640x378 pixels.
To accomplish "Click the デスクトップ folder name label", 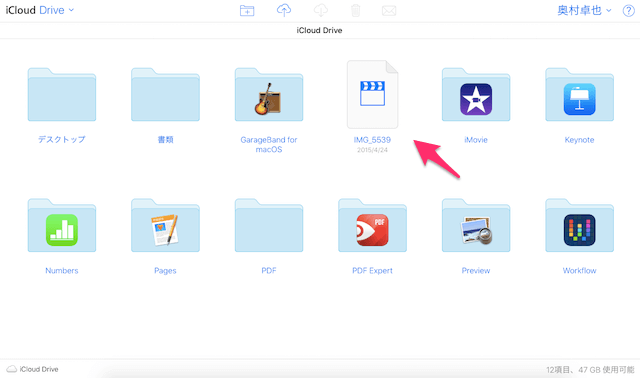I will point(62,140).
